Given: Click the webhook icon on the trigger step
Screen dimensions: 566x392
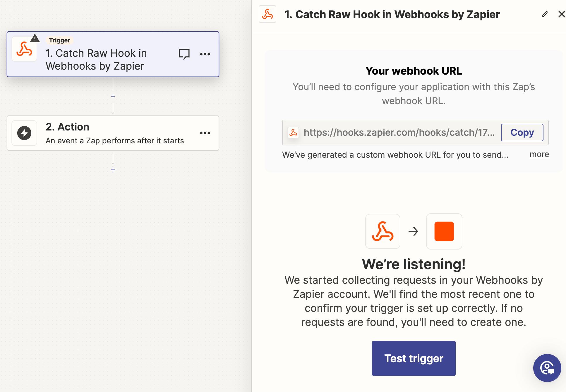Looking at the screenshot, I should (24, 49).
